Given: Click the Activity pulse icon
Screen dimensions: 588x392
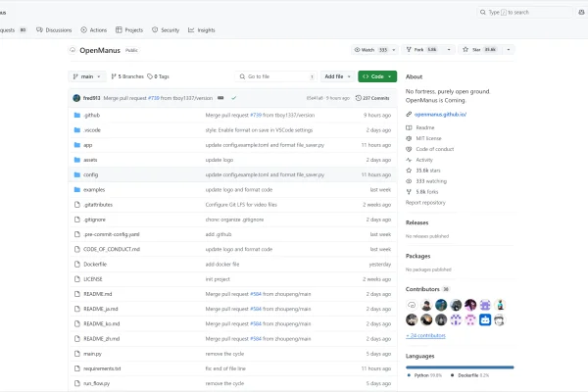Looking at the screenshot, I should (x=409, y=160).
